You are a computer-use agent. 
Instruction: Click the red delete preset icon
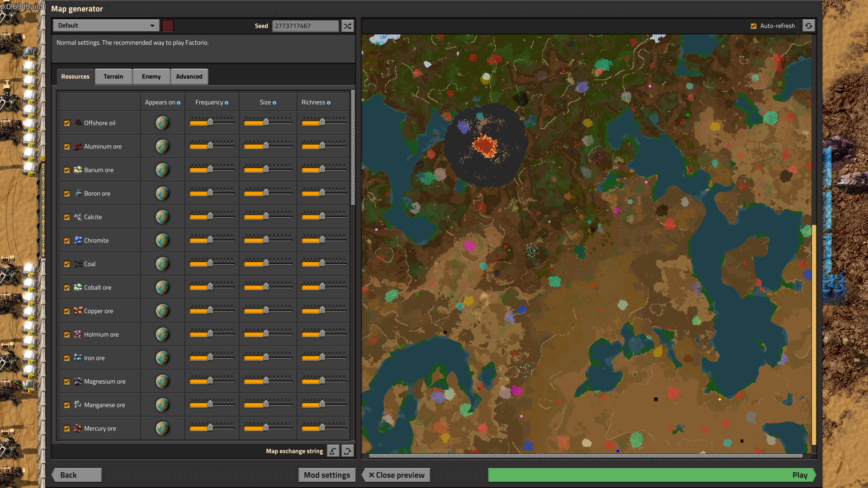167,26
